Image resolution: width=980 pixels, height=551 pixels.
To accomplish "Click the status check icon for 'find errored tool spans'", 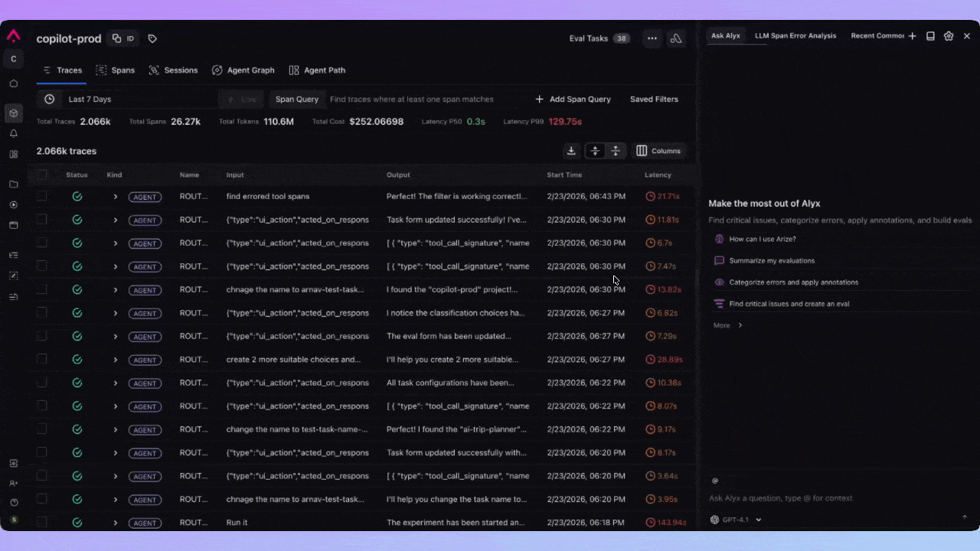I will (x=77, y=197).
